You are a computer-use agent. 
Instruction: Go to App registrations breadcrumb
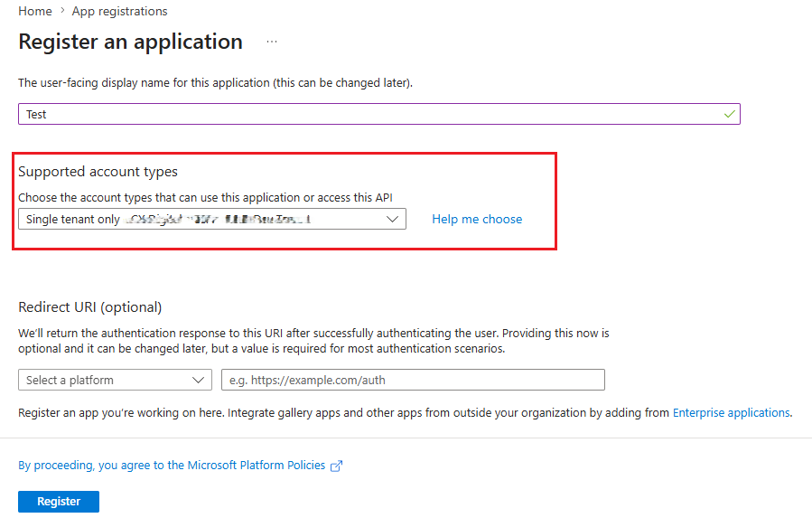click(x=119, y=11)
